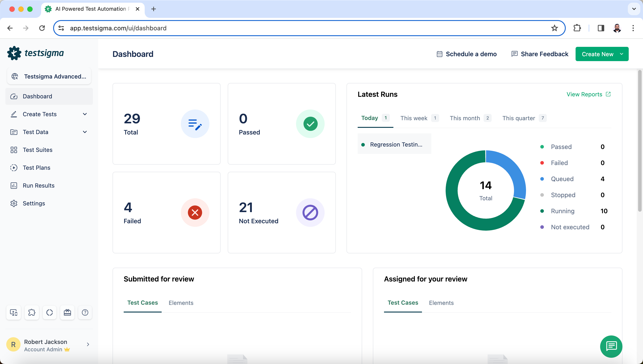
Task: Click the donut chart showing 14 total runs
Action: click(486, 190)
